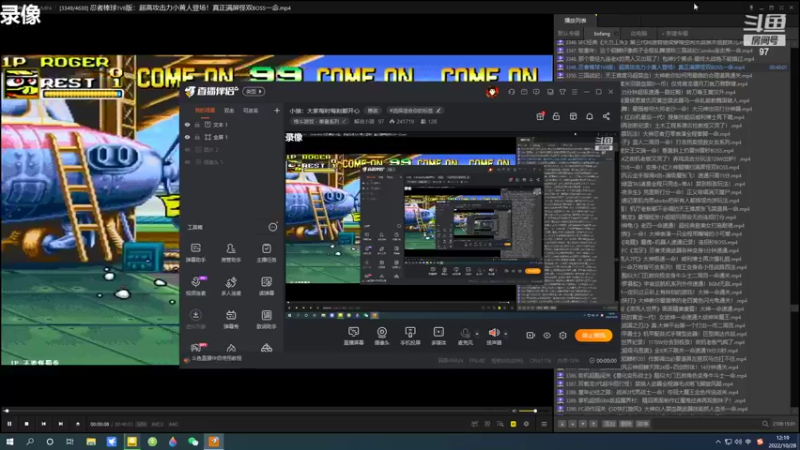Screen dimensions: 800x450
Task: Add a new scene with plus button
Action: 277,110
